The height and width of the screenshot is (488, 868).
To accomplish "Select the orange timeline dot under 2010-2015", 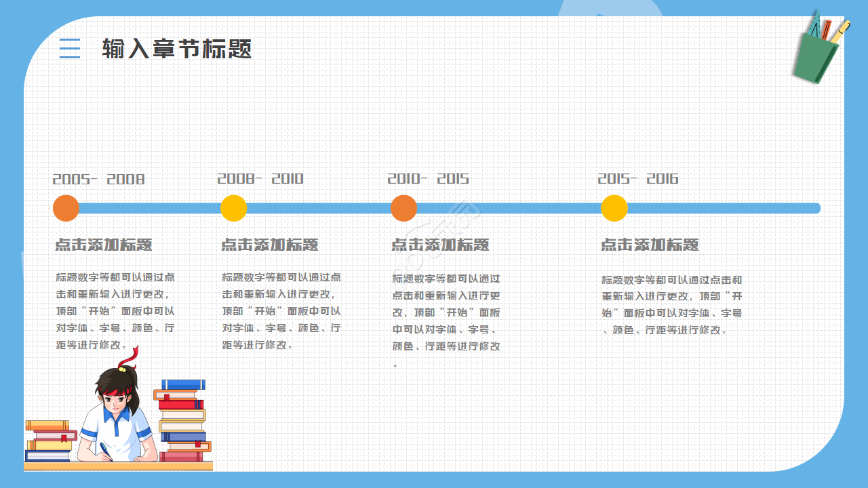I will coord(403,208).
